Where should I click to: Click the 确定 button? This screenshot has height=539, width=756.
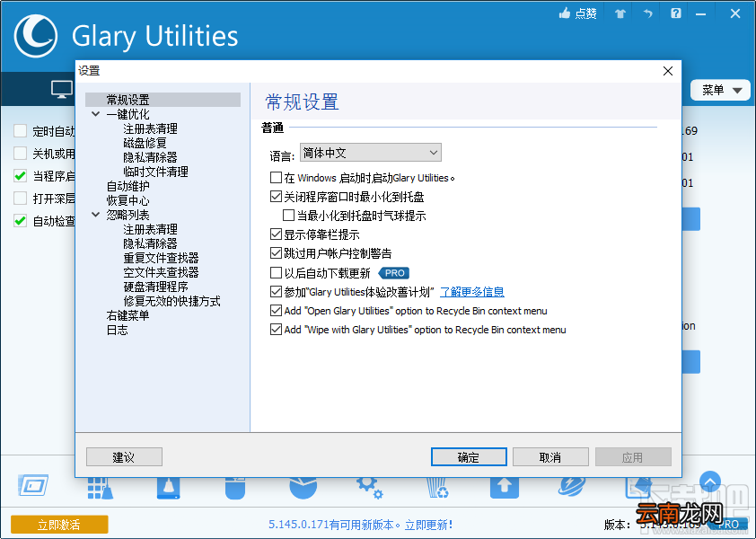pos(469,457)
